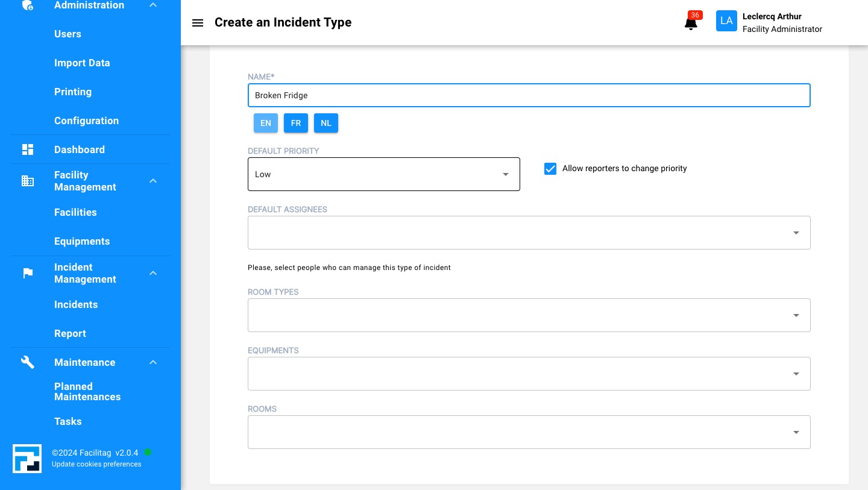Expand the Default Assignees dropdown

tap(529, 233)
